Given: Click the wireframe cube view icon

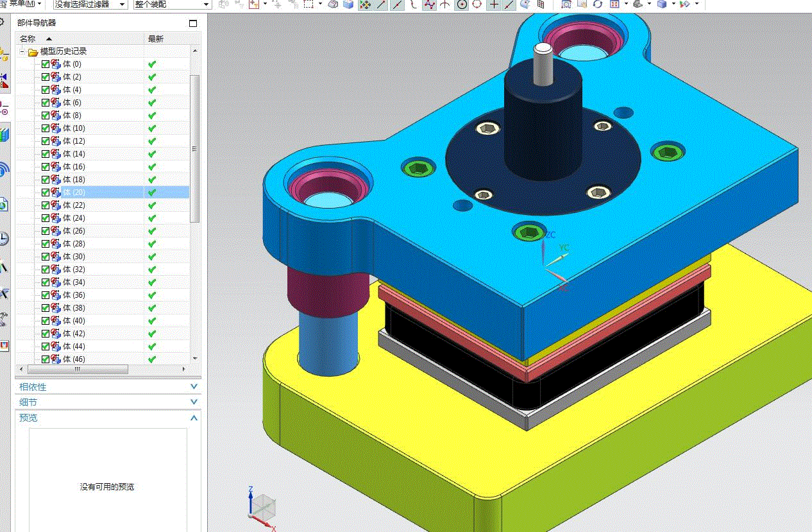Looking at the screenshot, I should pyautogui.click(x=334, y=4).
